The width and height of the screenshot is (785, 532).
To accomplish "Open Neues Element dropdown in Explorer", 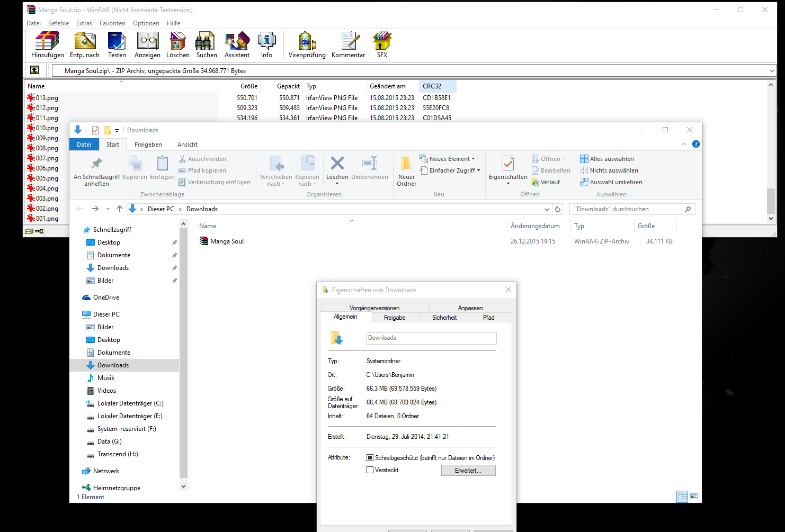I will [x=448, y=159].
